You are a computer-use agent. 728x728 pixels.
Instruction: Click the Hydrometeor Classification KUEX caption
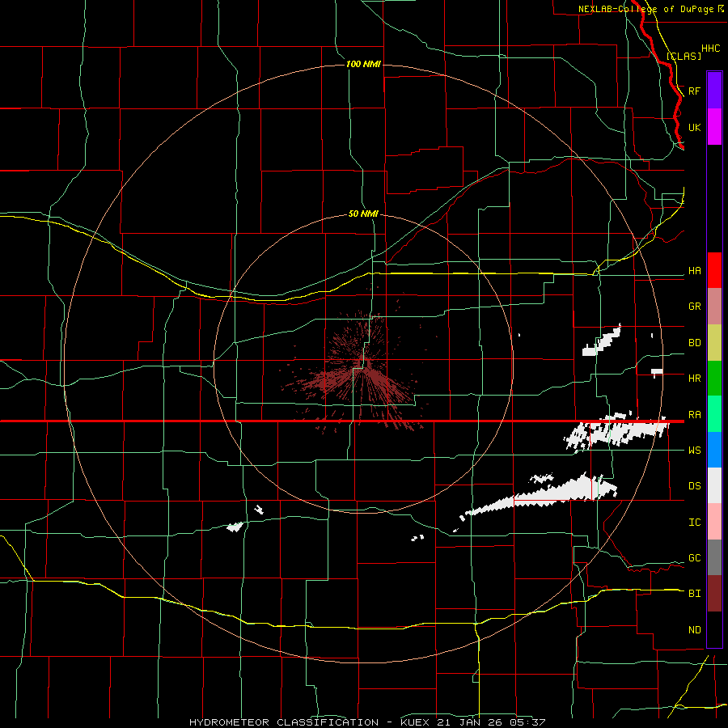point(367,722)
